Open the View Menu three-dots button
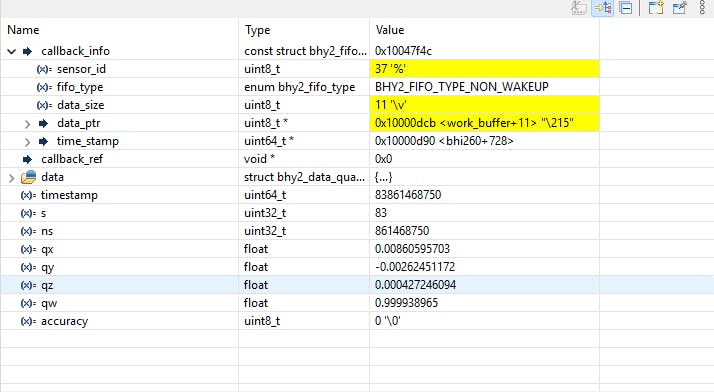 [702, 8]
